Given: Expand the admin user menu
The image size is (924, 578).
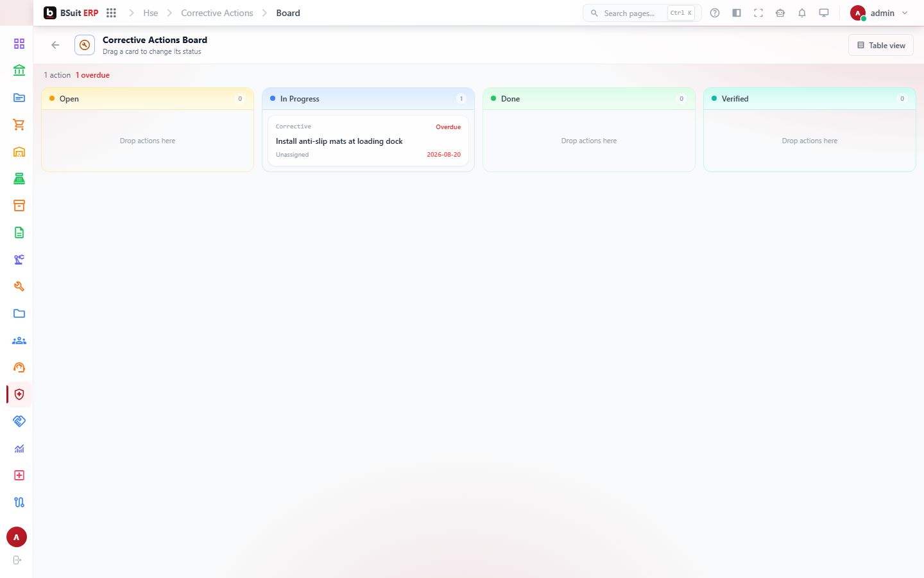Looking at the screenshot, I should tap(880, 13).
